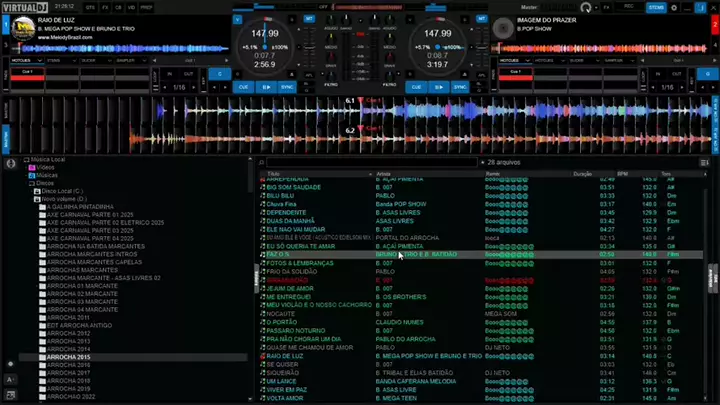Viewport: 720px width, 405px height.
Task: Double right deck loop size arrow
Action: pos(682,87)
